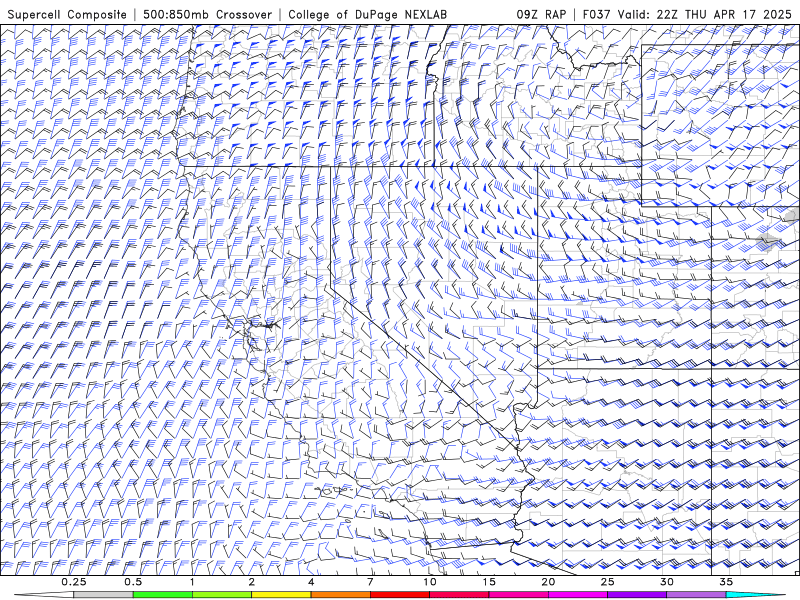This screenshot has width=800, height=600.
Task: Click the red 7–10 legend segment
Action: (400, 595)
